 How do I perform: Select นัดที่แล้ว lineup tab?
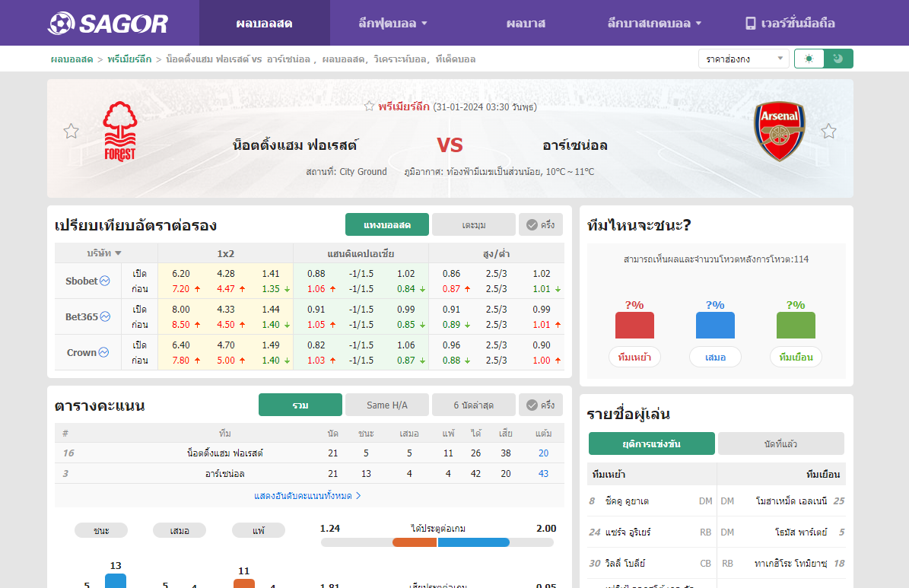(781, 443)
